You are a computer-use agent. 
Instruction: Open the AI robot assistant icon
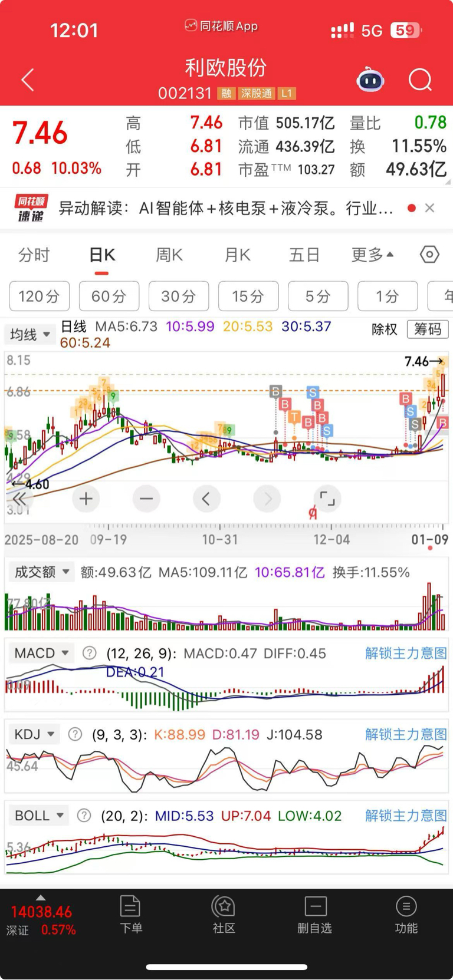tap(370, 80)
